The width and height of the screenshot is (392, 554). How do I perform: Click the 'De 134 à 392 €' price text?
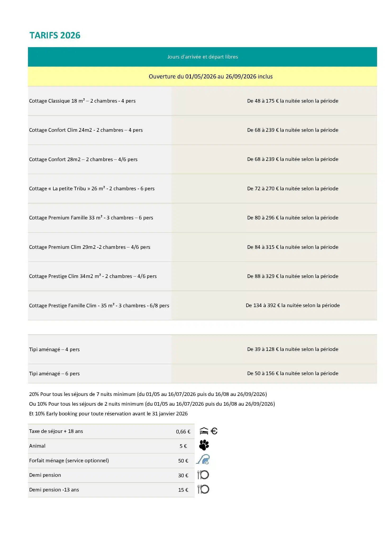(292, 305)
